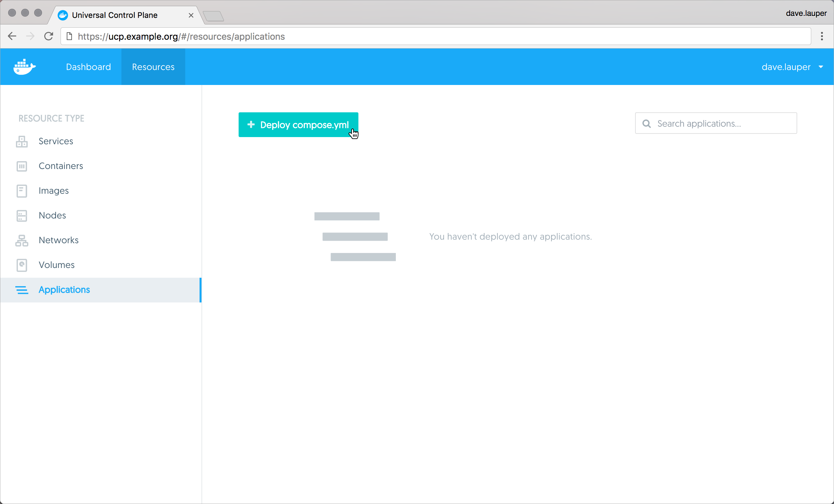Viewport: 834px width, 504px height.
Task: Open the dave.lauper account dropdown arrow
Action: pyautogui.click(x=821, y=67)
